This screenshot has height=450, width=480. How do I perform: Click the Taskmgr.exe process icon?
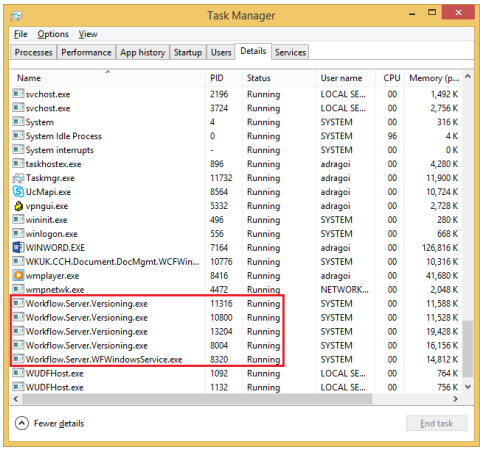point(18,178)
